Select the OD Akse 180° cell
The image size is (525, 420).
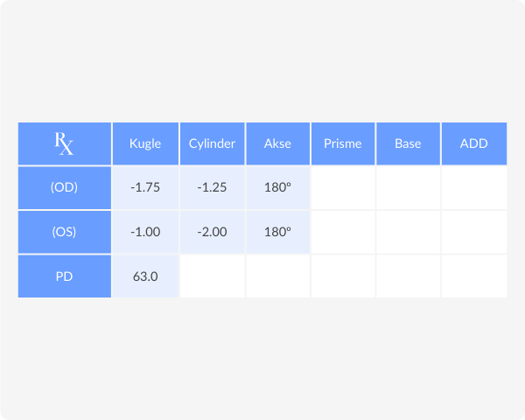click(278, 188)
